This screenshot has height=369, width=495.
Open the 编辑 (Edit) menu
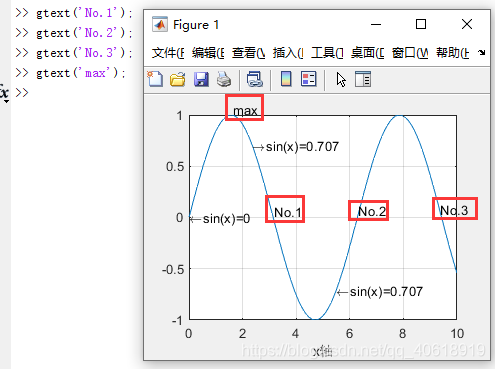[208, 53]
